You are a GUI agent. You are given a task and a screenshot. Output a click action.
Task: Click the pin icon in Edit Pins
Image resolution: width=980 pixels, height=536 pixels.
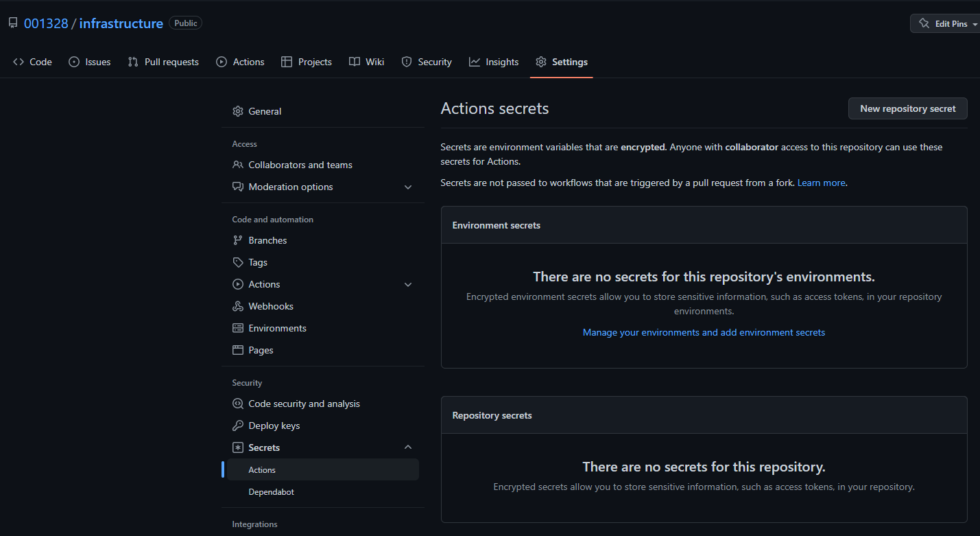coord(924,23)
